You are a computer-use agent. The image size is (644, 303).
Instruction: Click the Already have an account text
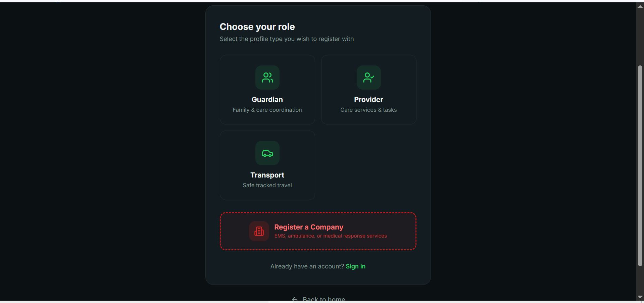click(x=307, y=266)
